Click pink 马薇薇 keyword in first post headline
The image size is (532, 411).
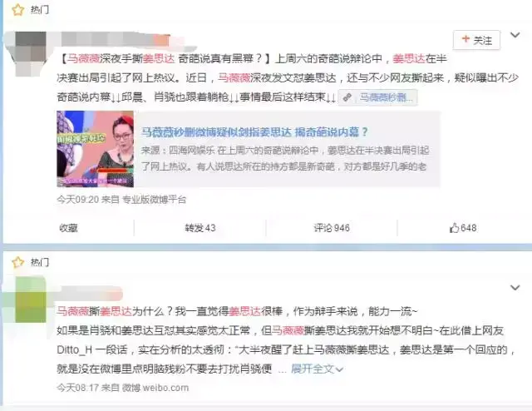[83, 59]
